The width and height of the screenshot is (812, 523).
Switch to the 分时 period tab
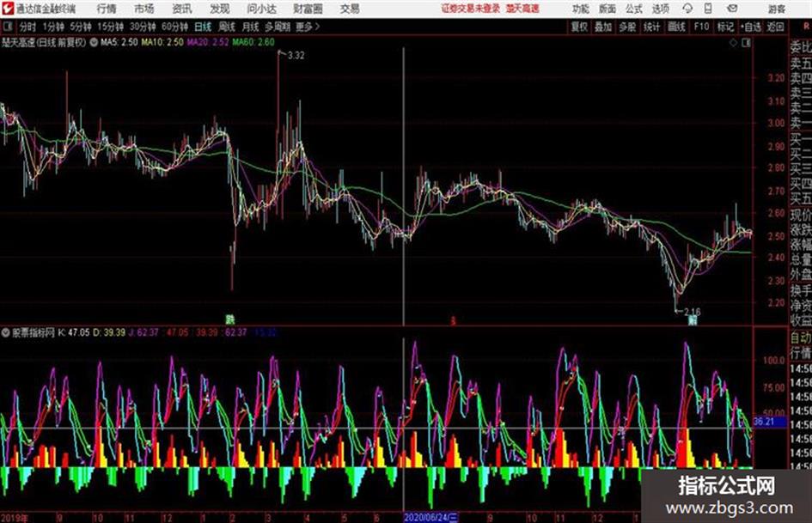[x=28, y=27]
